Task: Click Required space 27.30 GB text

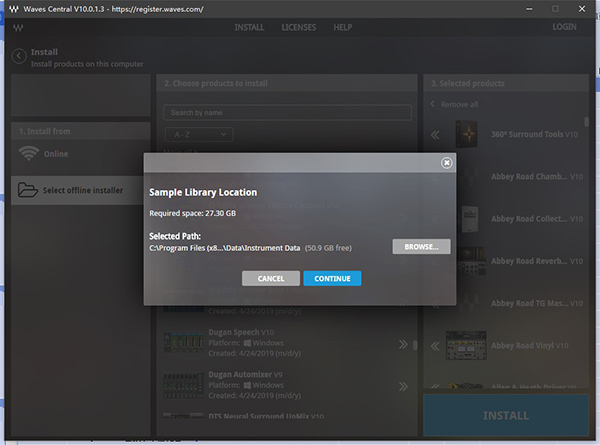Action: [192, 213]
